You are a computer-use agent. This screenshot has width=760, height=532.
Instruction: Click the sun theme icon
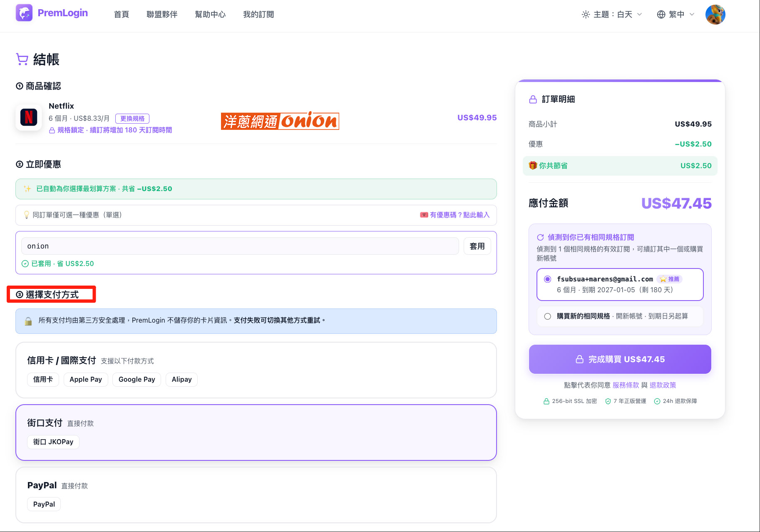click(x=586, y=15)
